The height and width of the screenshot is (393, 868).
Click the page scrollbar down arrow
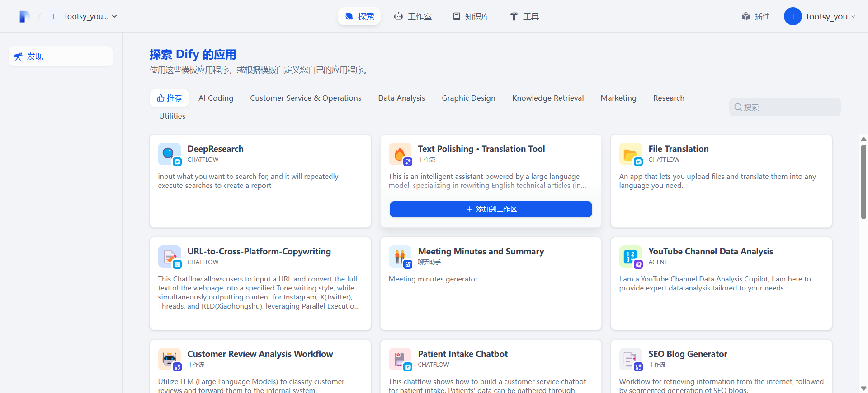click(863, 388)
